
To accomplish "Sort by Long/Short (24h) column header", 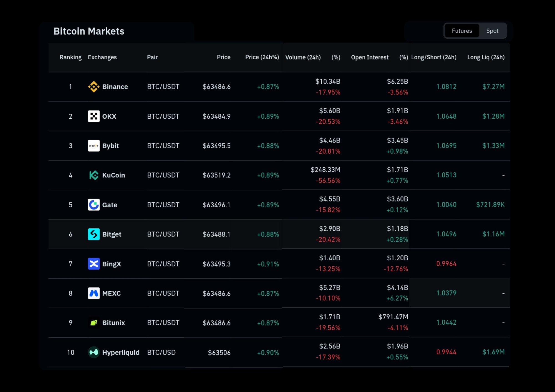I will point(434,57).
